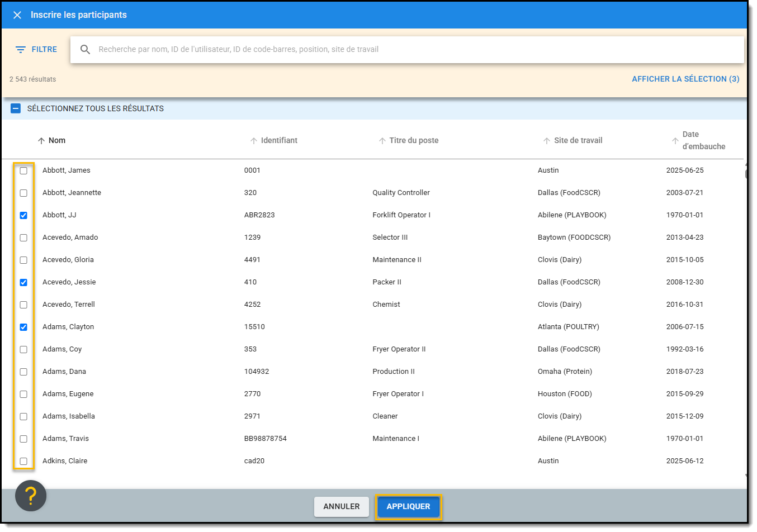Screen dimensions: 757x532
Task: Sort by Date d'embauche arrow
Action: (x=675, y=141)
